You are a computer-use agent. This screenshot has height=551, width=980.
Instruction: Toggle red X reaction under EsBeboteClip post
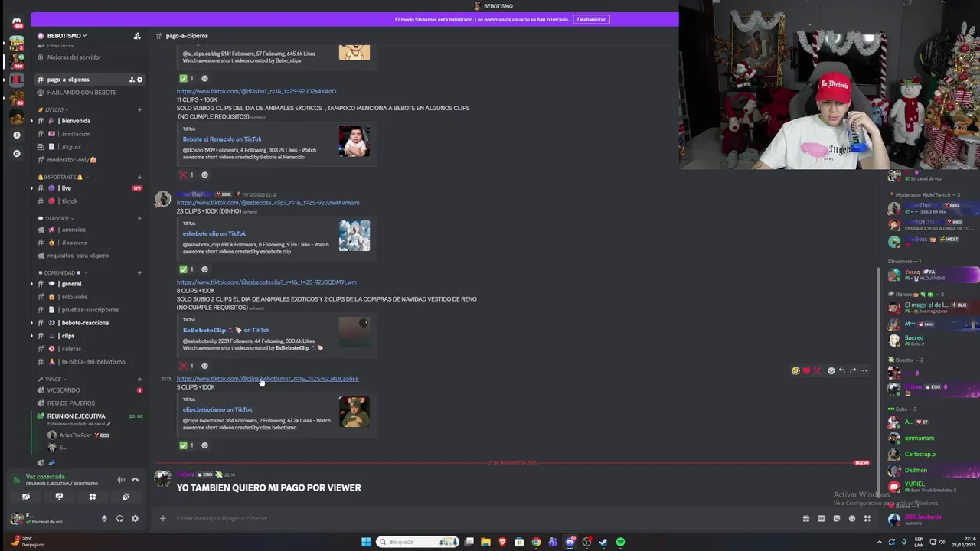pyautogui.click(x=187, y=366)
